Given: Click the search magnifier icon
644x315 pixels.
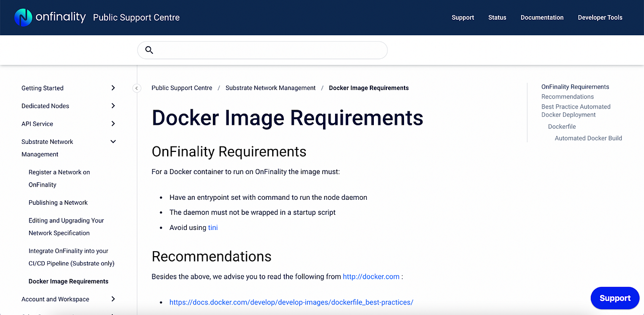Looking at the screenshot, I should (x=149, y=50).
